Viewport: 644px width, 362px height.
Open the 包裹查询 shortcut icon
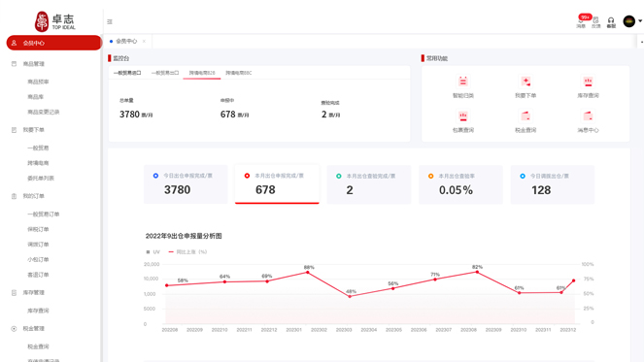point(463,116)
